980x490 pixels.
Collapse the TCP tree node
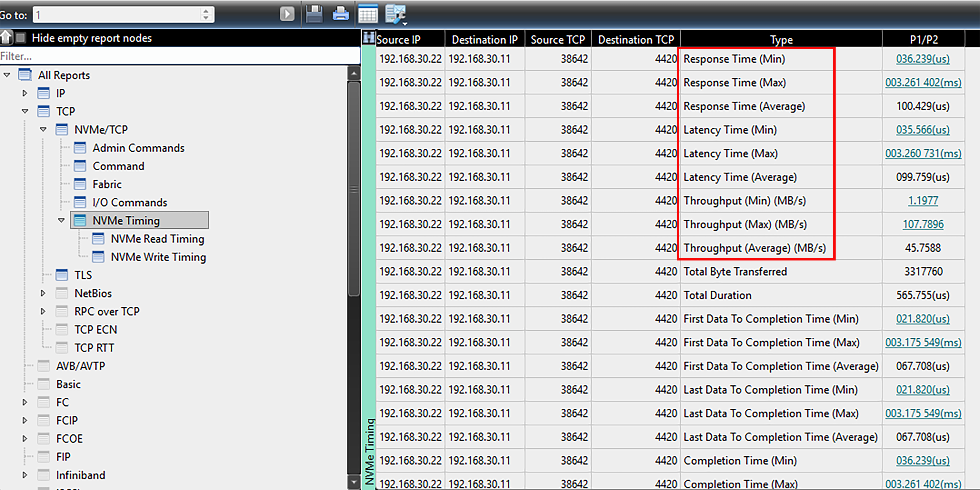25,111
